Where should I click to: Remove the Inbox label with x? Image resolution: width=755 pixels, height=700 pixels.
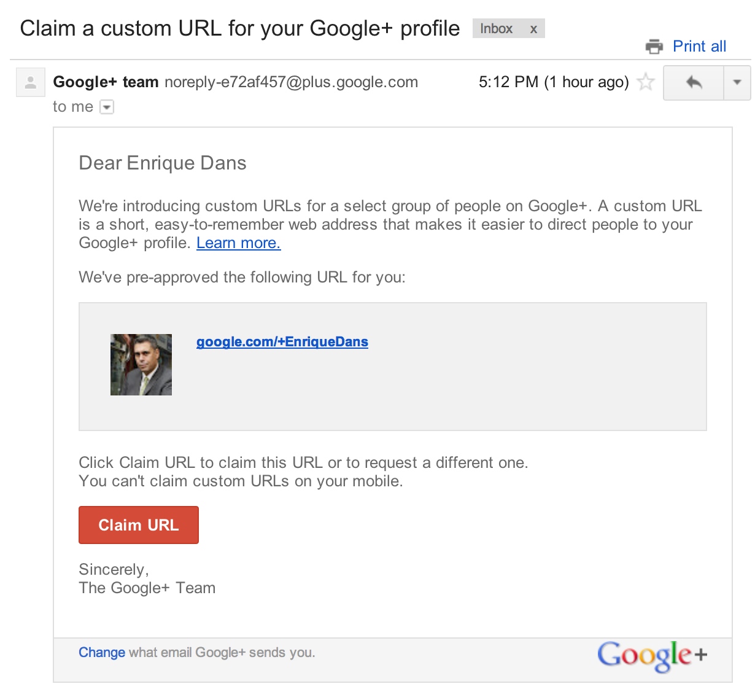click(x=533, y=29)
